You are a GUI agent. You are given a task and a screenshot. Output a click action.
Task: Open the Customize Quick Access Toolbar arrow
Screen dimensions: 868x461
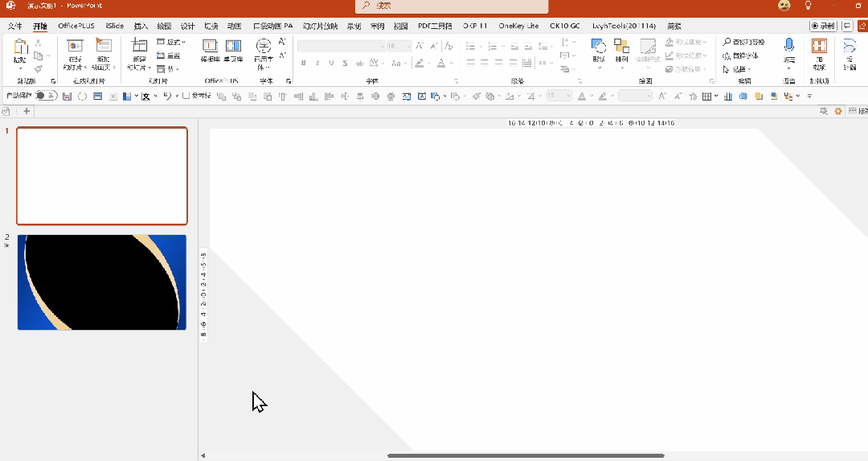tap(809, 97)
